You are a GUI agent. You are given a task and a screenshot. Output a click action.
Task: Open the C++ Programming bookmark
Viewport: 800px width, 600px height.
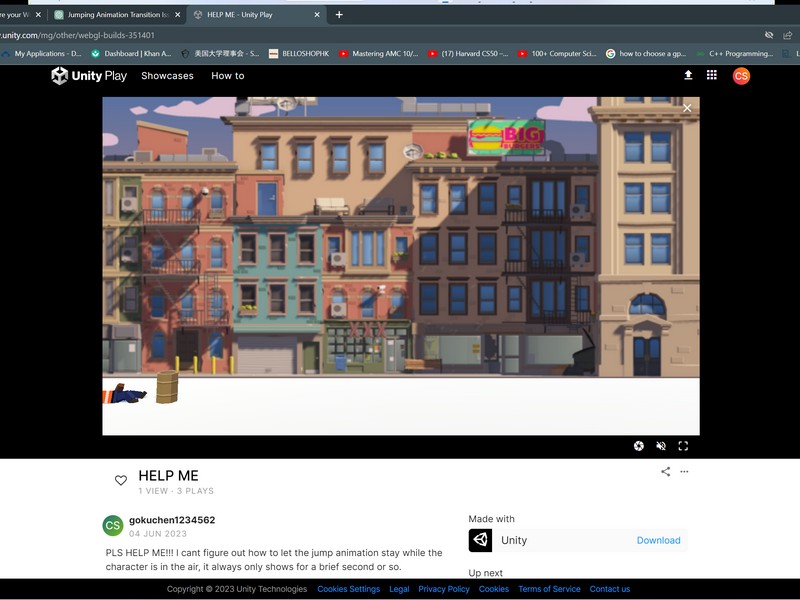[x=735, y=54]
